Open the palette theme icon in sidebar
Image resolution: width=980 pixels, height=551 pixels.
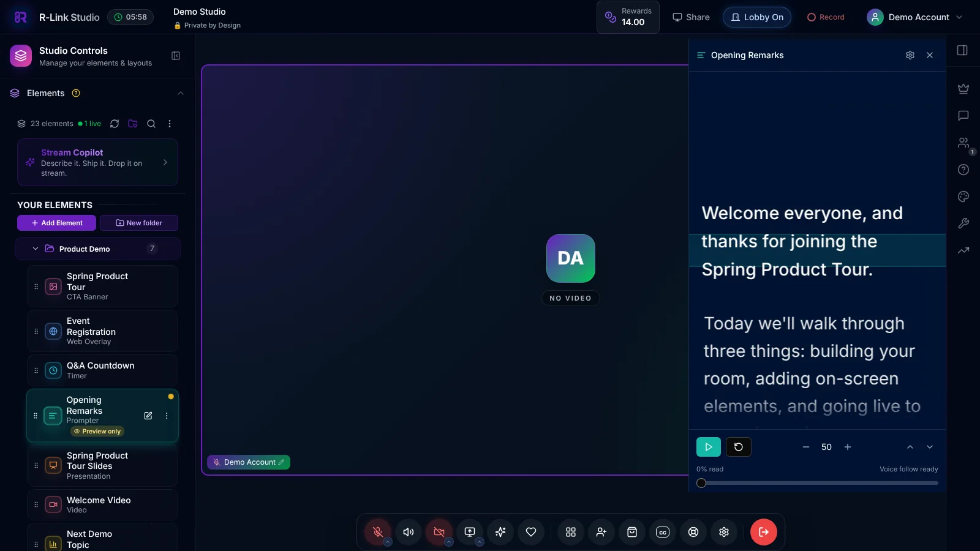point(963,197)
